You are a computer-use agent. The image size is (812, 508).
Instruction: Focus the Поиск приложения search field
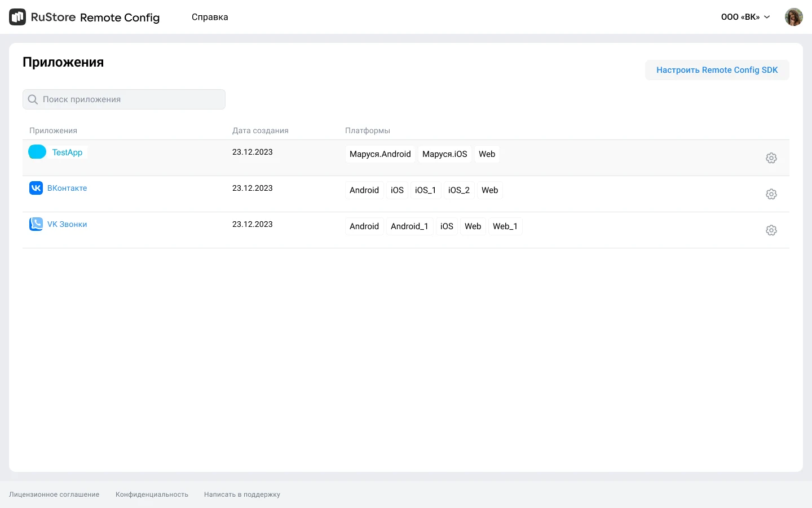click(x=124, y=99)
